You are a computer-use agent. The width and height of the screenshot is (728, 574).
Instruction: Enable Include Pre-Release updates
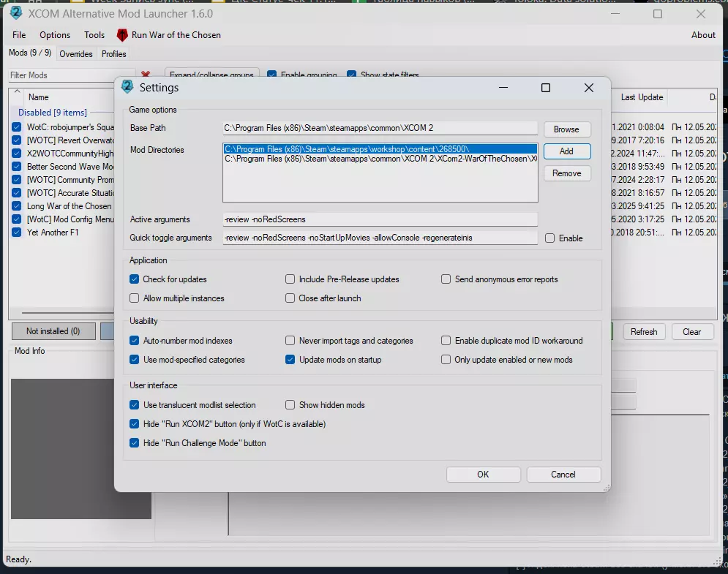coord(290,279)
